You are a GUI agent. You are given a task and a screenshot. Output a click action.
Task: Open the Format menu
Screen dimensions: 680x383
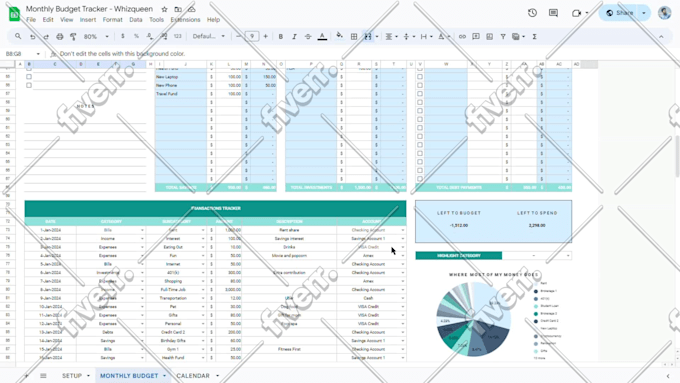pos(112,20)
